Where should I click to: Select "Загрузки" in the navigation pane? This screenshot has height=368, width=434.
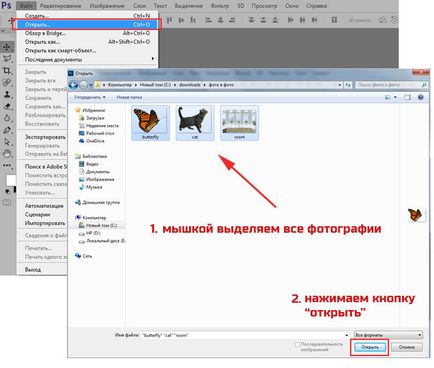click(92, 118)
